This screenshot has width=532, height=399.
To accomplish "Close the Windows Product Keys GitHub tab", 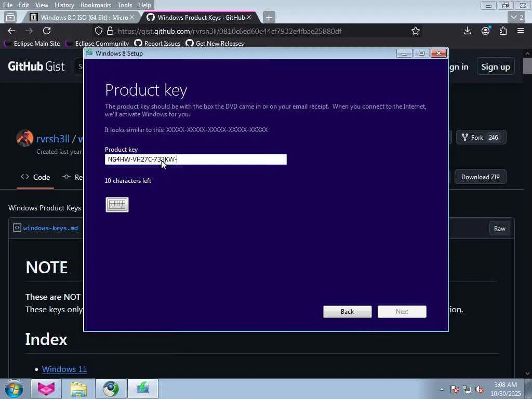I will point(249,17).
